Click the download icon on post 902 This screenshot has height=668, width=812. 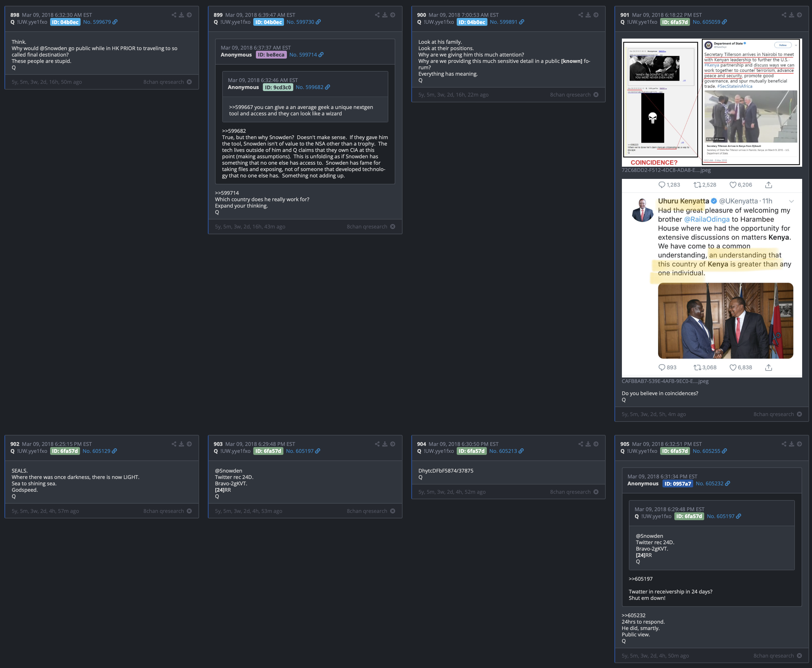tap(182, 444)
